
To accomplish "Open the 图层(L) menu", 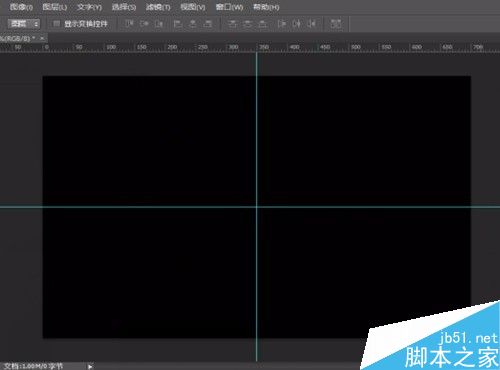I will [55, 7].
